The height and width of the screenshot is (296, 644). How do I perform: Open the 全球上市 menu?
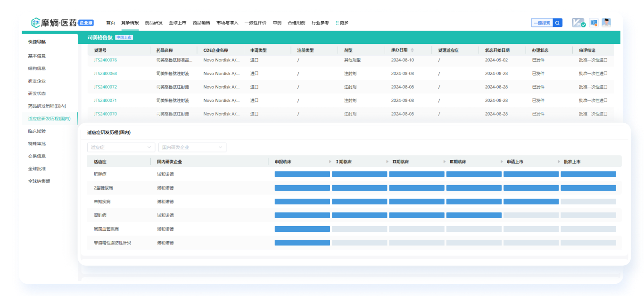click(x=177, y=23)
